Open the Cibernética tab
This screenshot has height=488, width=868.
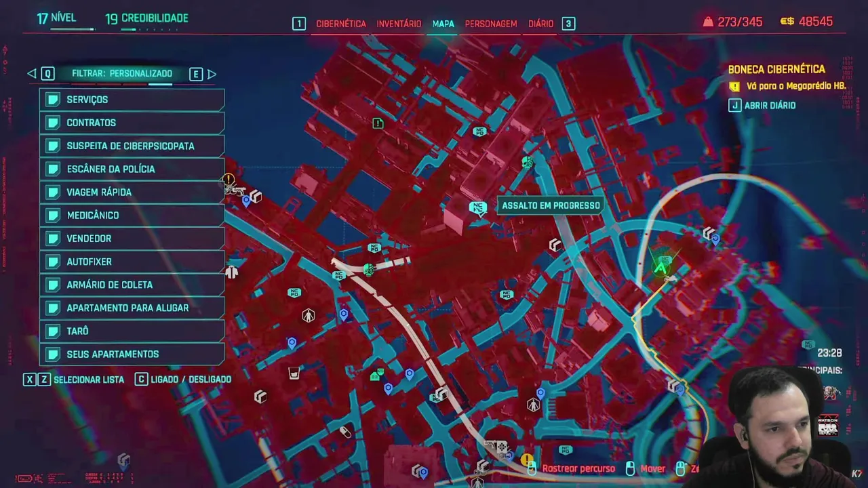(x=341, y=24)
